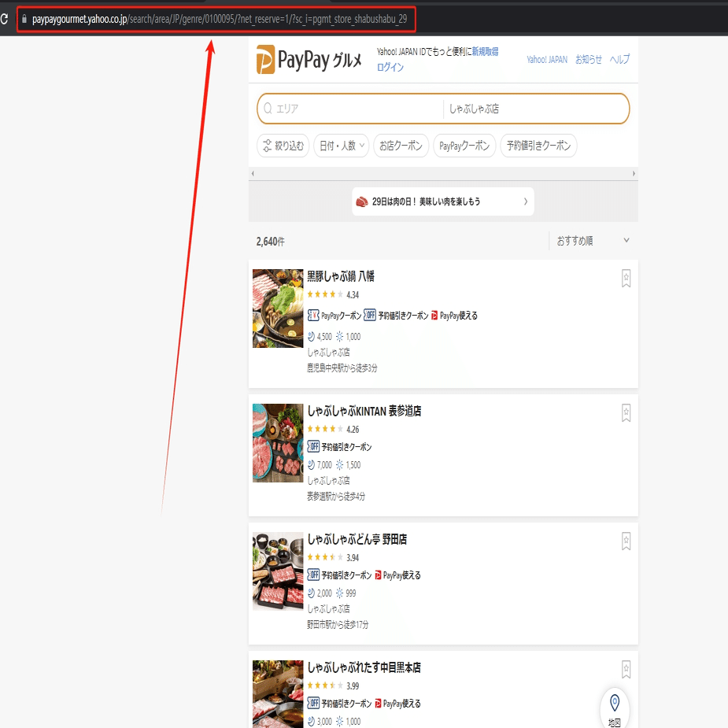Expand the 日付・人数 dropdown
Screen dimensions: 728x728
click(x=342, y=146)
